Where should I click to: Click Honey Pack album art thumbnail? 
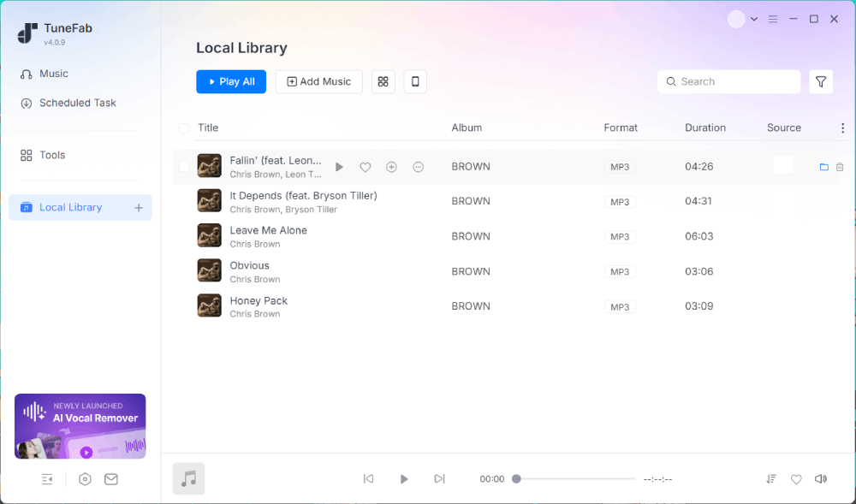pos(209,305)
